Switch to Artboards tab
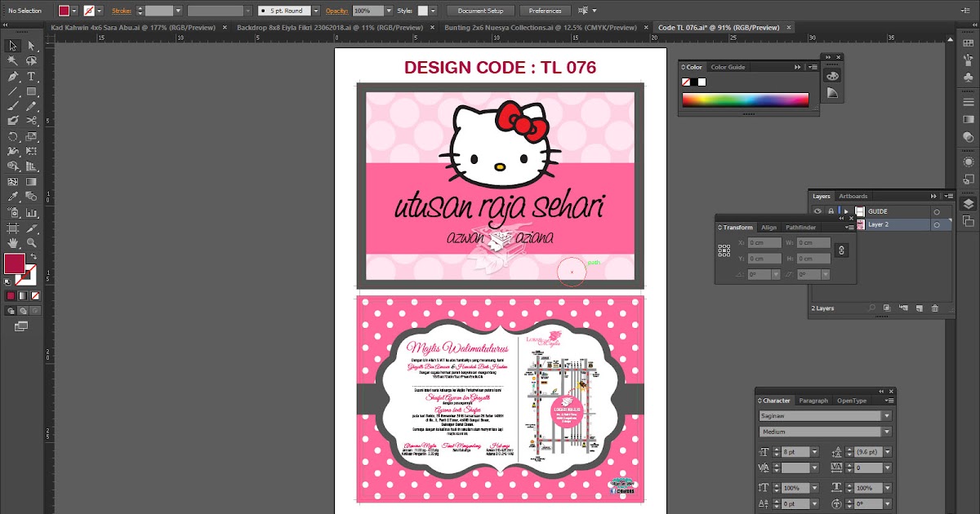 [853, 196]
